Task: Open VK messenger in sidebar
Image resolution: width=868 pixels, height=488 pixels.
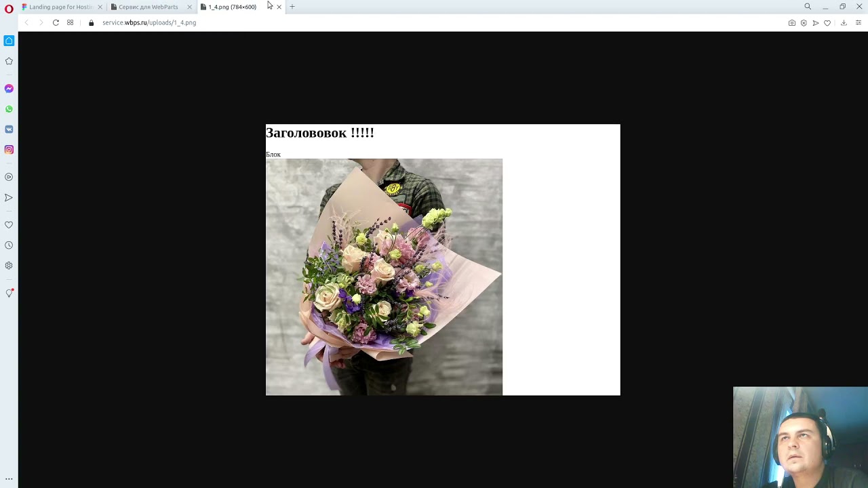Action: point(9,129)
